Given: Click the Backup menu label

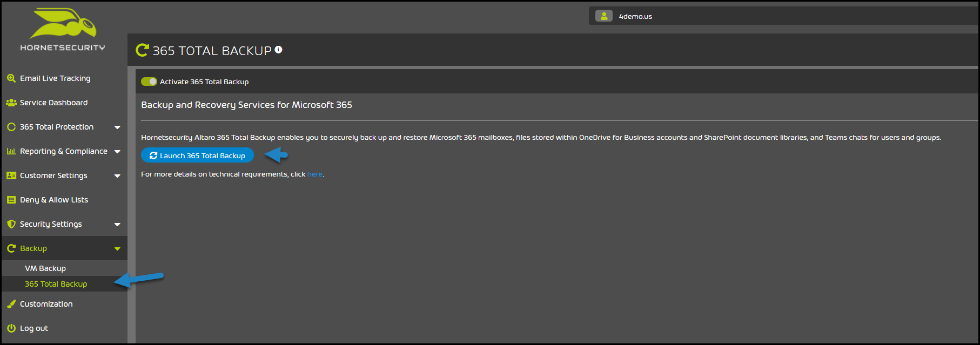Looking at the screenshot, I should (x=33, y=248).
